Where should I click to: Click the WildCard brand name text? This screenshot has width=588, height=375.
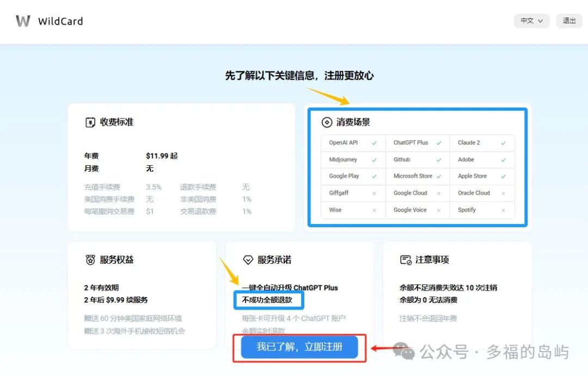60,22
